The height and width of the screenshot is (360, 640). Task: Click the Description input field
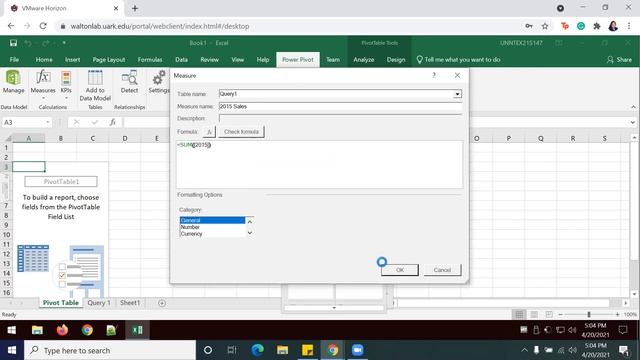point(340,118)
